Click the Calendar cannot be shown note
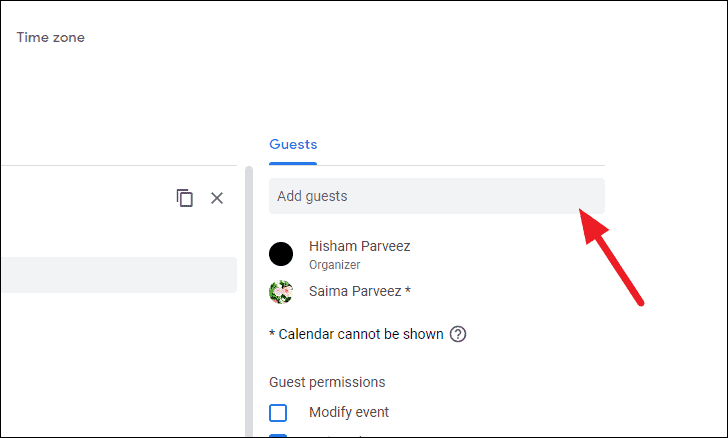 (356, 334)
